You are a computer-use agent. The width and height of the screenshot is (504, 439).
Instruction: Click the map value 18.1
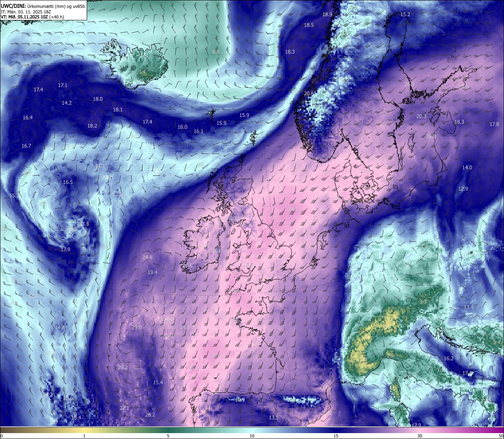(118, 109)
